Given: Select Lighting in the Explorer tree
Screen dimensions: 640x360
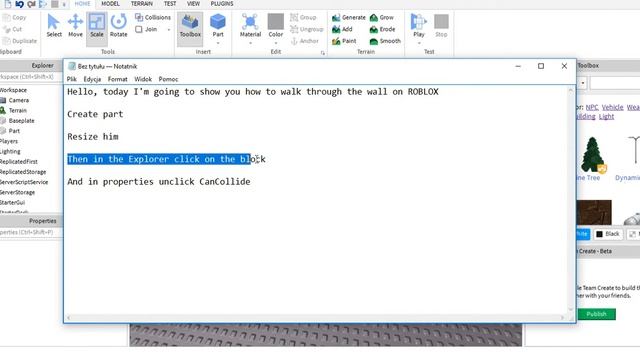Looking at the screenshot, I should click(10, 151).
